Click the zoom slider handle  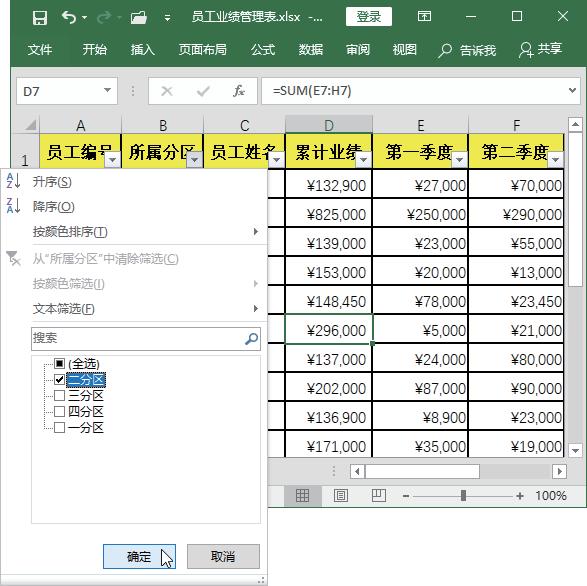[x=463, y=496]
